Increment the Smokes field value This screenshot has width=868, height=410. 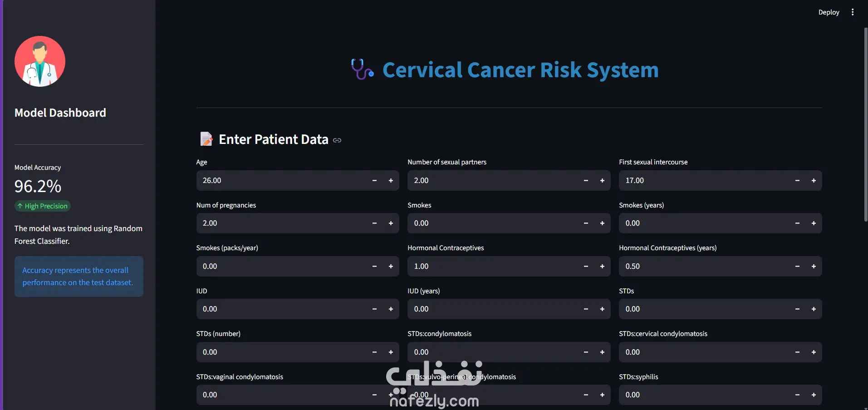pos(602,223)
